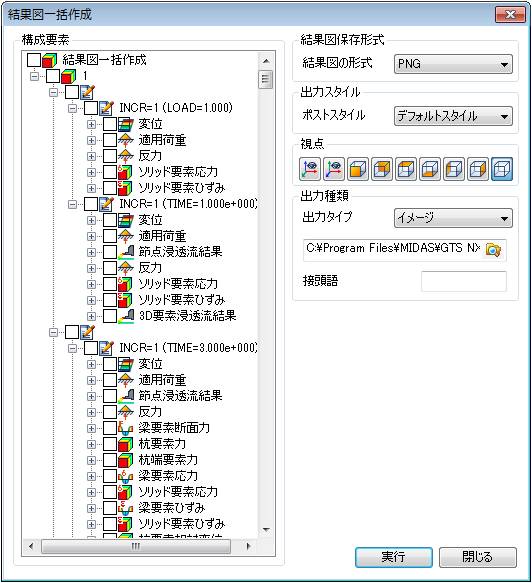The height and width of the screenshot is (583, 532).
Task: Enable the 3D要素浸透流結果 checkbox
Action: coord(110,316)
